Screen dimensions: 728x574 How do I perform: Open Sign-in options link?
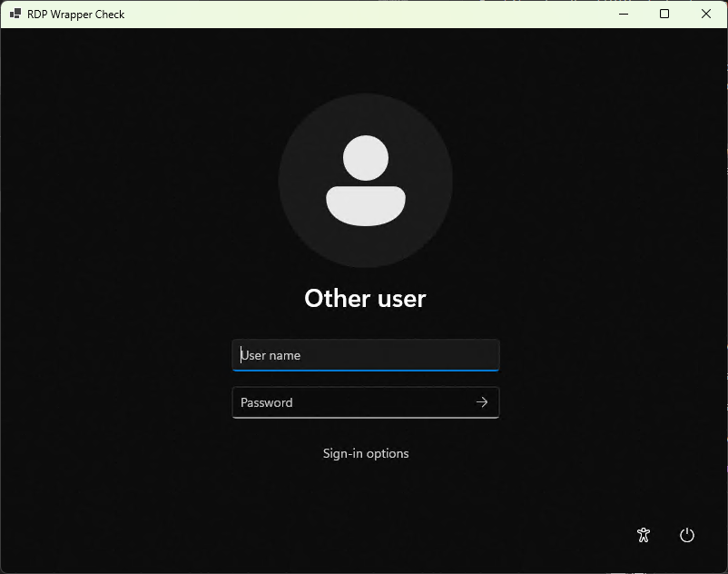[366, 453]
